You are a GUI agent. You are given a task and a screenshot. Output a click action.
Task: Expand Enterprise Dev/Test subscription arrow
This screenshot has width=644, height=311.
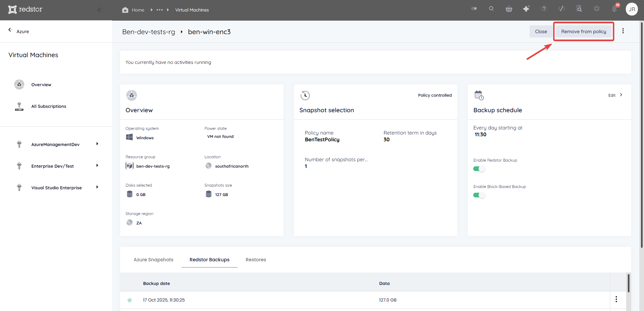[97, 166]
